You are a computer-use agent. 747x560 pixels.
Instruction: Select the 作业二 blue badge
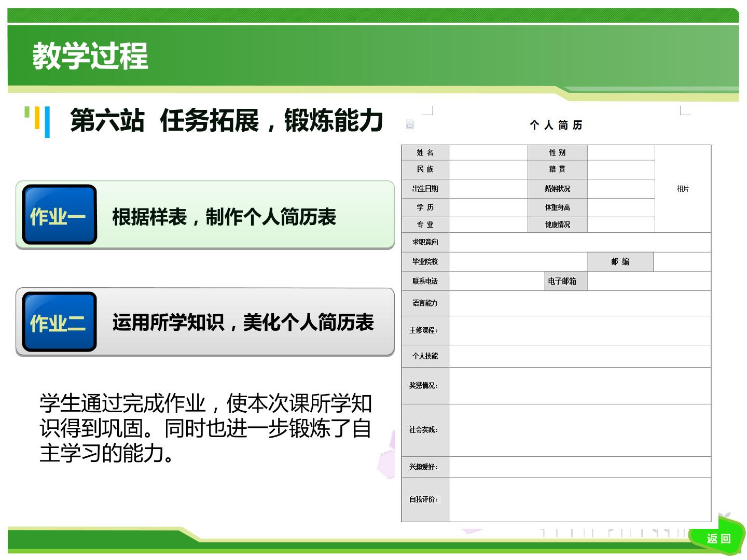[60, 321]
